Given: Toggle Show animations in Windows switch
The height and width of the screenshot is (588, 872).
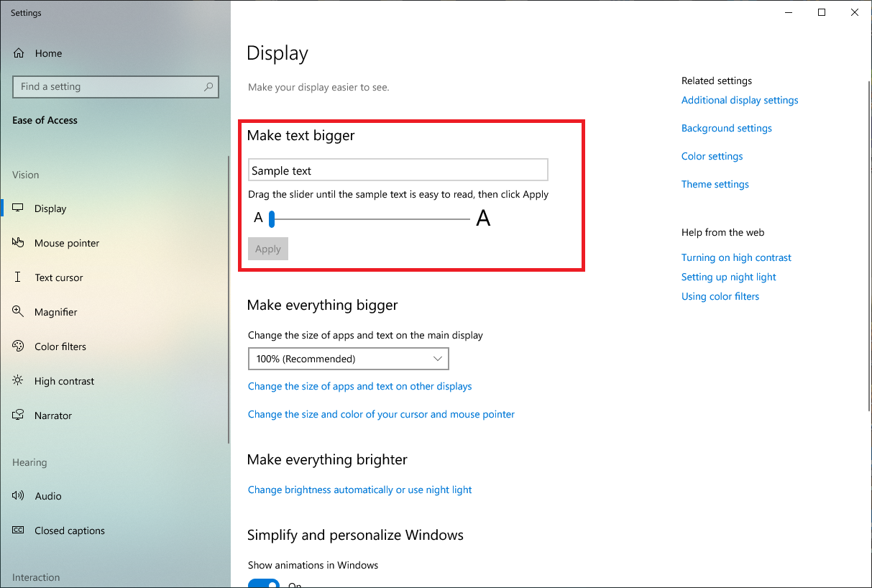Looking at the screenshot, I should coord(263,584).
